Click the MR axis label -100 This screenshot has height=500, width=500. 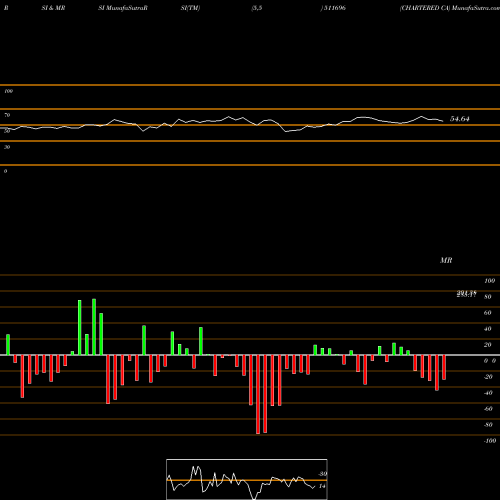[x=490, y=441]
